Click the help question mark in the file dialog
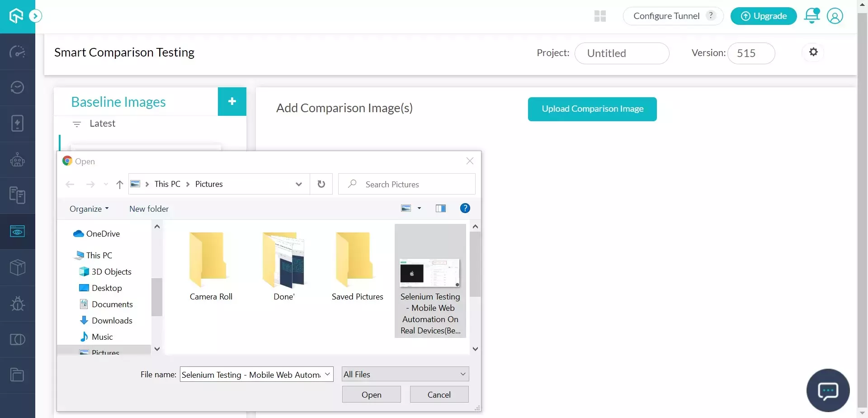The height and width of the screenshot is (418, 868). click(x=465, y=208)
